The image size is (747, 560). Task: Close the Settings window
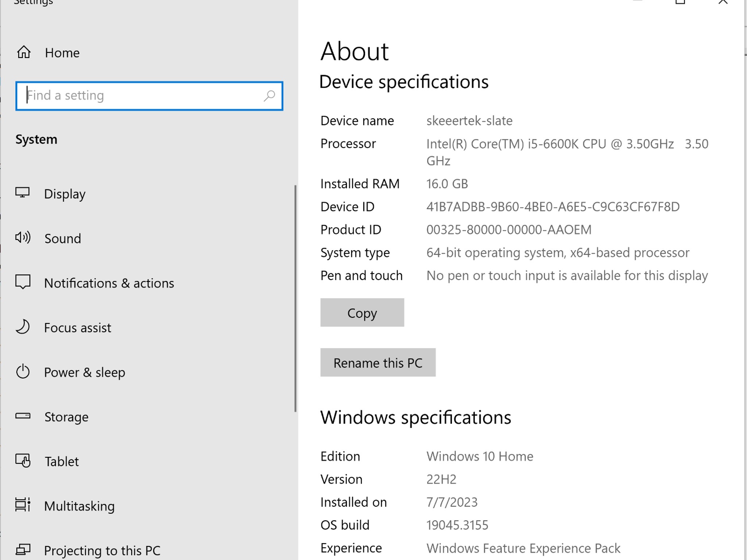[723, 2]
